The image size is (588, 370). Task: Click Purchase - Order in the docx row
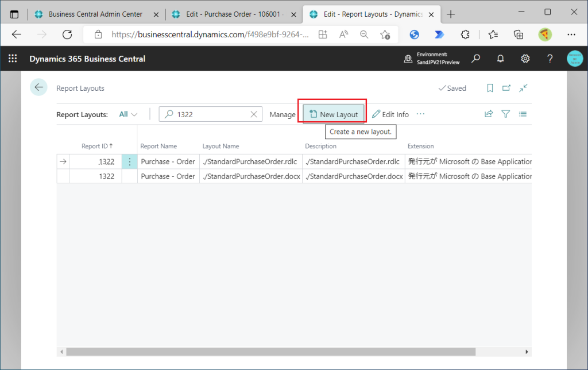pyautogui.click(x=168, y=176)
